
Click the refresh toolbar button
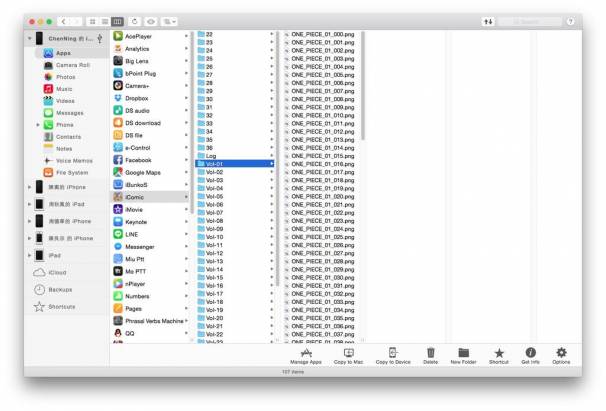coord(134,22)
